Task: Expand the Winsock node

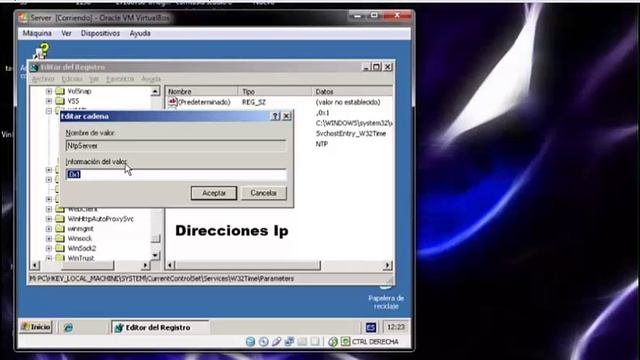Action: coord(49,238)
